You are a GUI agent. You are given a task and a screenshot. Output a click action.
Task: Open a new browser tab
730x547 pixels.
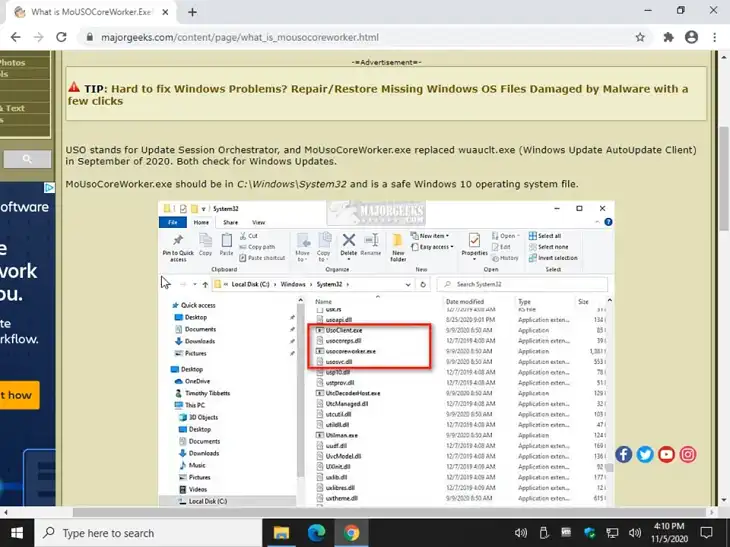tap(192, 13)
